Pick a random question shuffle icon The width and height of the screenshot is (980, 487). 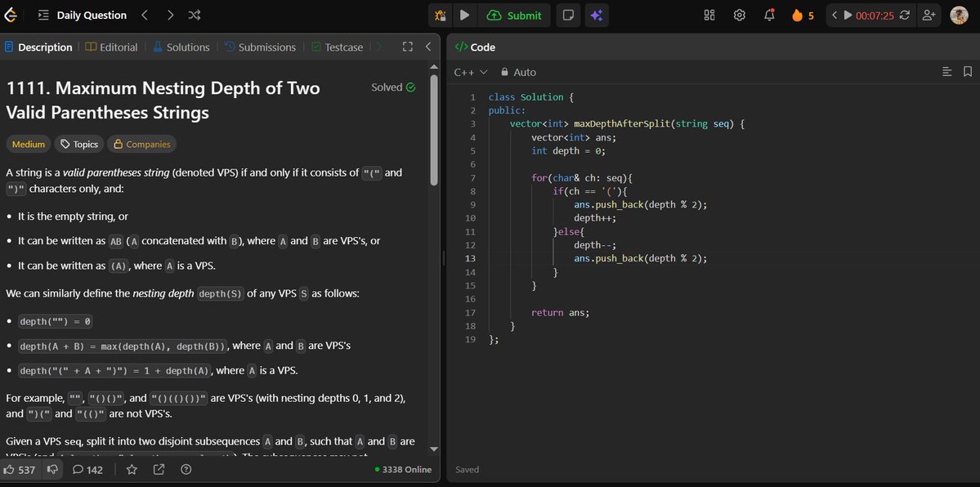(x=195, y=15)
